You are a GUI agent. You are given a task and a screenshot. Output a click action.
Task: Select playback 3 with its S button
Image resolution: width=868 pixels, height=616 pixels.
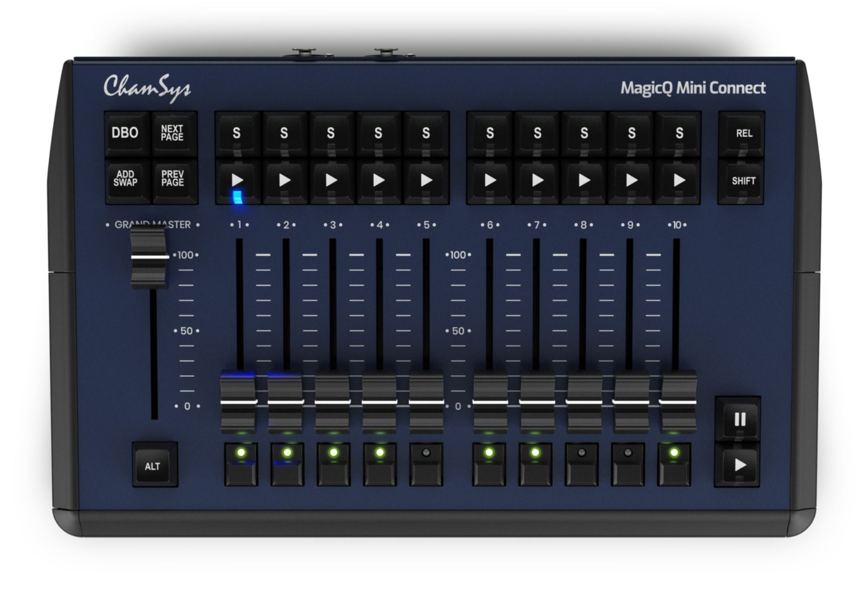[332, 133]
